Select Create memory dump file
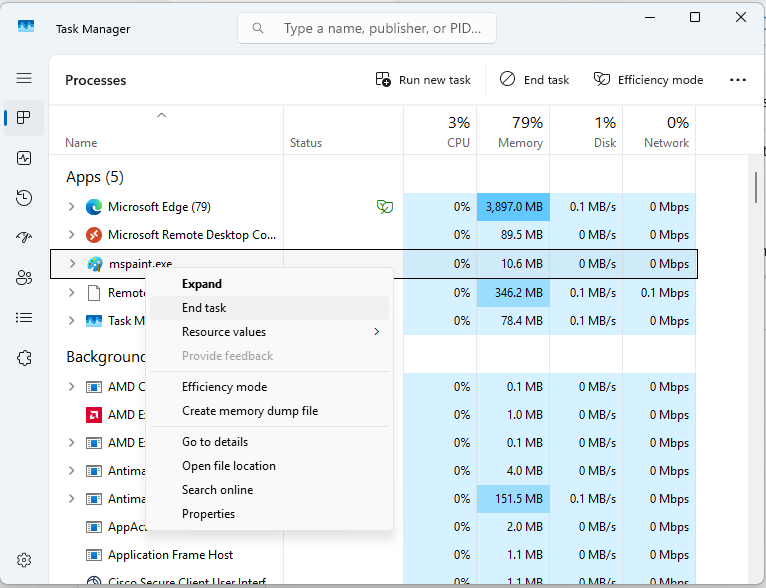 (269, 411)
